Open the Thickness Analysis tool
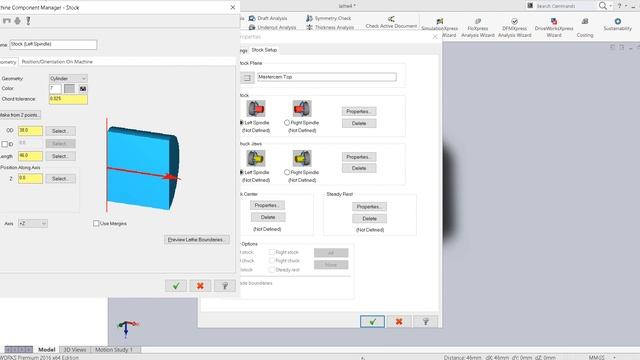The image size is (640, 360). tap(330, 27)
